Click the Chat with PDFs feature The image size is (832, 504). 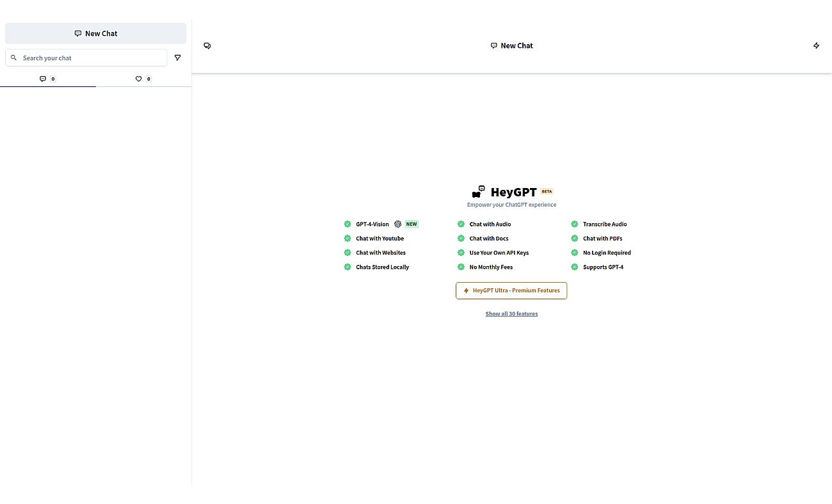click(x=603, y=239)
